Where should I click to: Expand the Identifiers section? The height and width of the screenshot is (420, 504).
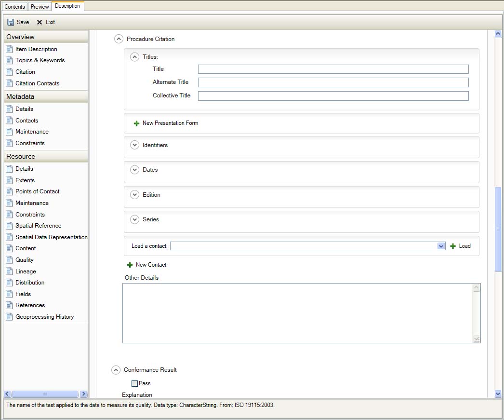pyautogui.click(x=135, y=145)
